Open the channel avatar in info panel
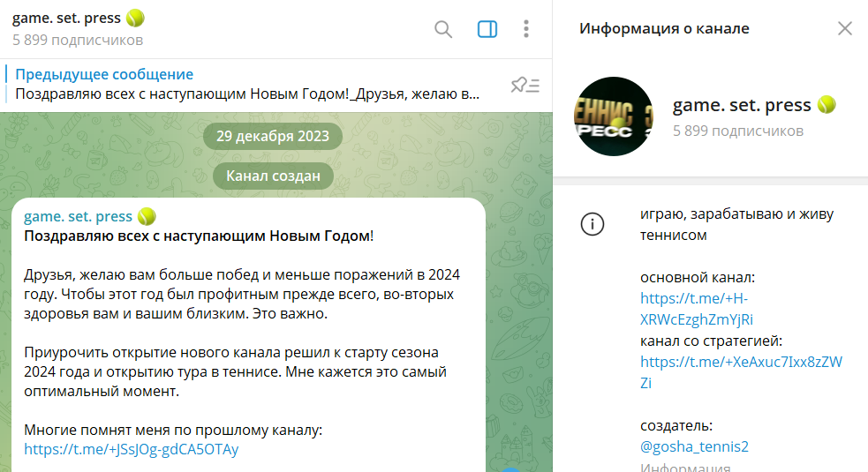 tap(614, 117)
